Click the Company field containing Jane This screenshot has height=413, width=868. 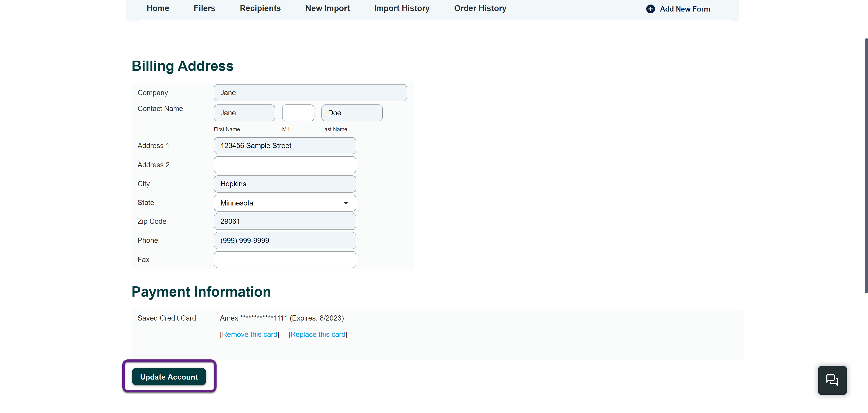coord(310,92)
